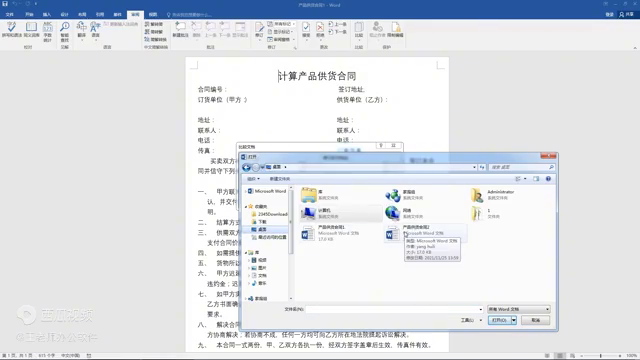The height and width of the screenshot is (360, 640).
Task: Click the Reject (拒绝) change icon
Action: (x=320, y=30)
